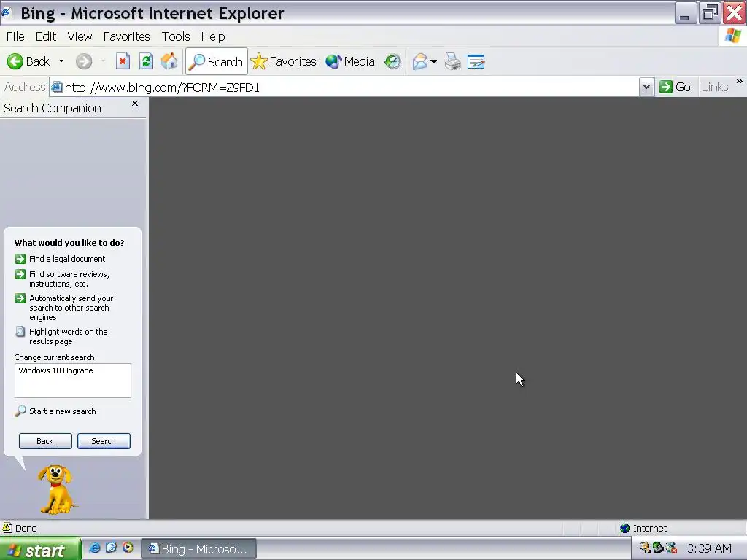Click the Done status bar icon
The height and width of the screenshot is (560, 747).
(x=7, y=528)
